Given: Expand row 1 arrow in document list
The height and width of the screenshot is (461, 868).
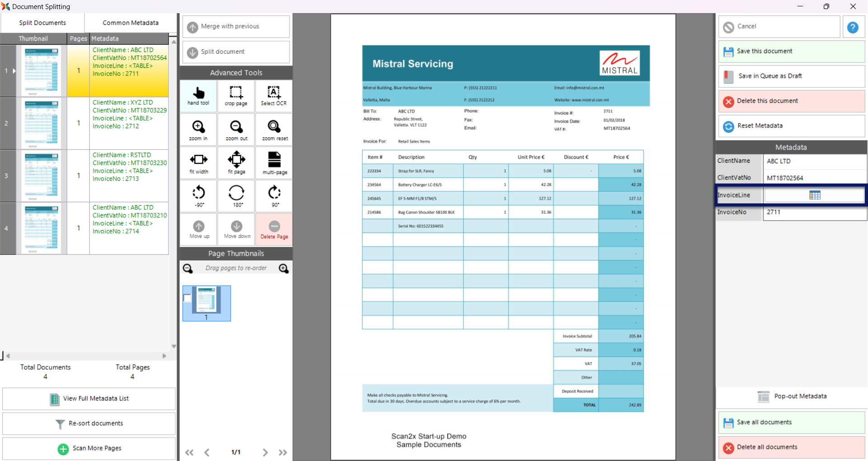Looking at the screenshot, I should tap(14, 71).
